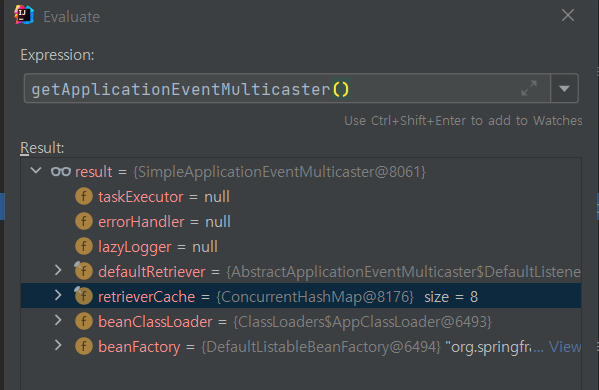Click the Ctrl+Shift+Enter Watches hint text

click(x=463, y=121)
